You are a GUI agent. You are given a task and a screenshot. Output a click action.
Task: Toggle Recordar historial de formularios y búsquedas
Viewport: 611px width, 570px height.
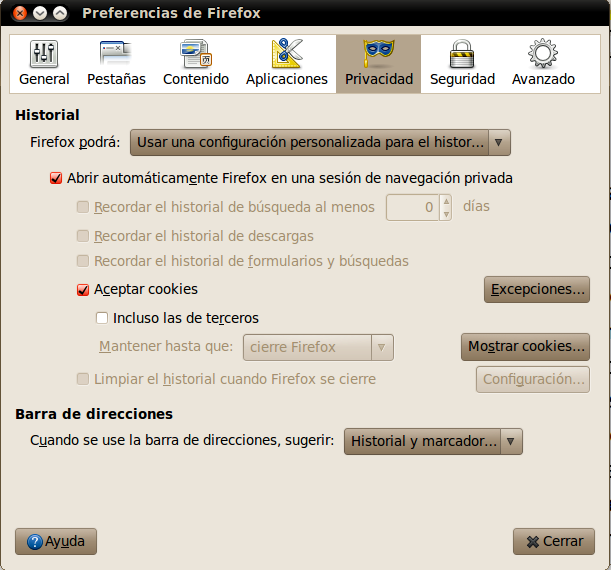(83, 261)
